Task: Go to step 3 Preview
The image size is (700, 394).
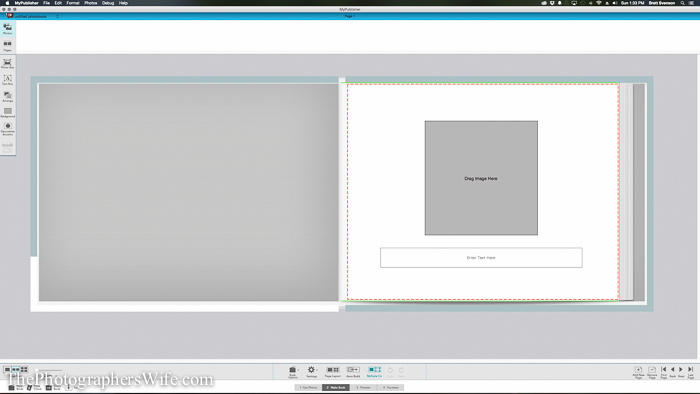Action: coord(363,387)
